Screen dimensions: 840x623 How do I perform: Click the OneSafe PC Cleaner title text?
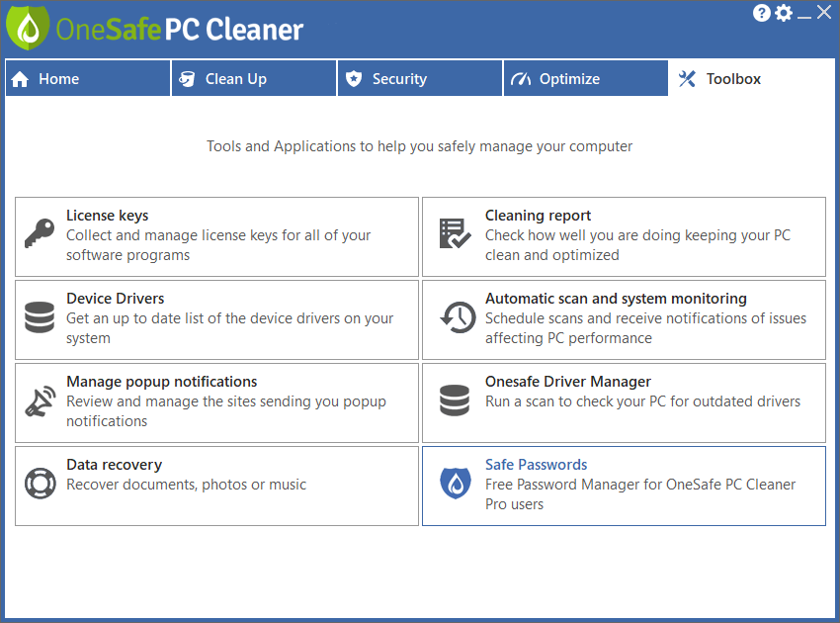click(x=180, y=30)
